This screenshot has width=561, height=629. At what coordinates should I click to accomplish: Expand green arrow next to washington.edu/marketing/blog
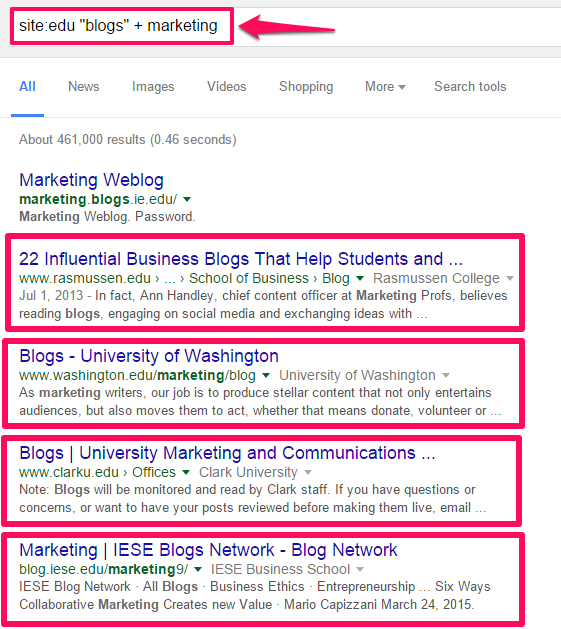coord(266,375)
